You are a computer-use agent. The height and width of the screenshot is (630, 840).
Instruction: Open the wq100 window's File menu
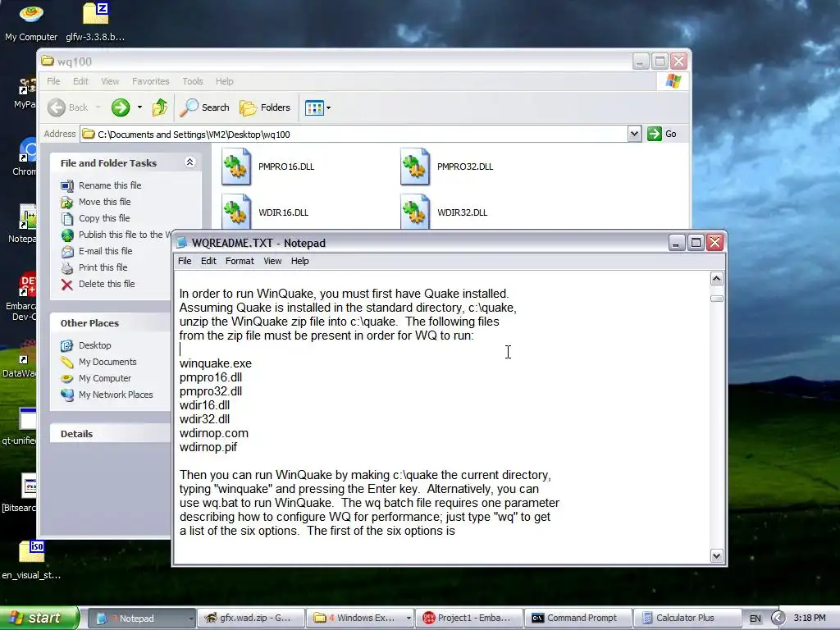(x=53, y=81)
